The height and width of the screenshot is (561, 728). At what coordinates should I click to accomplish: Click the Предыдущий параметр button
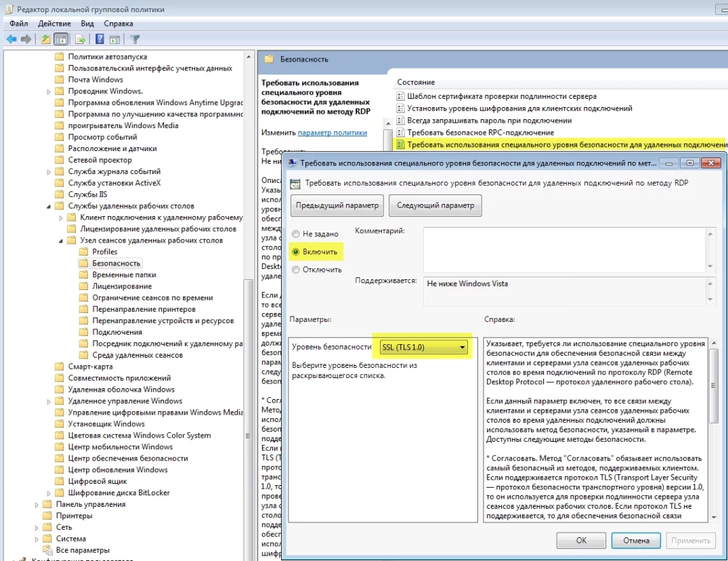coord(337,205)
